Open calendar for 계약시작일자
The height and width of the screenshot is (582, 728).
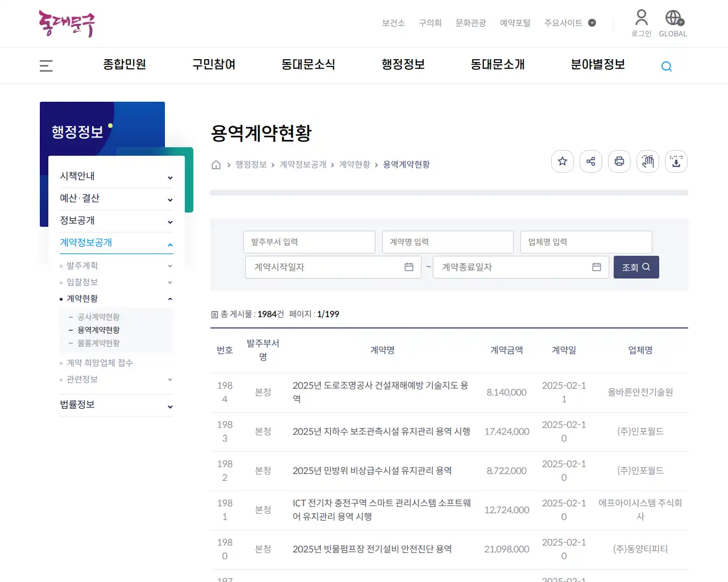coord(409,267)
